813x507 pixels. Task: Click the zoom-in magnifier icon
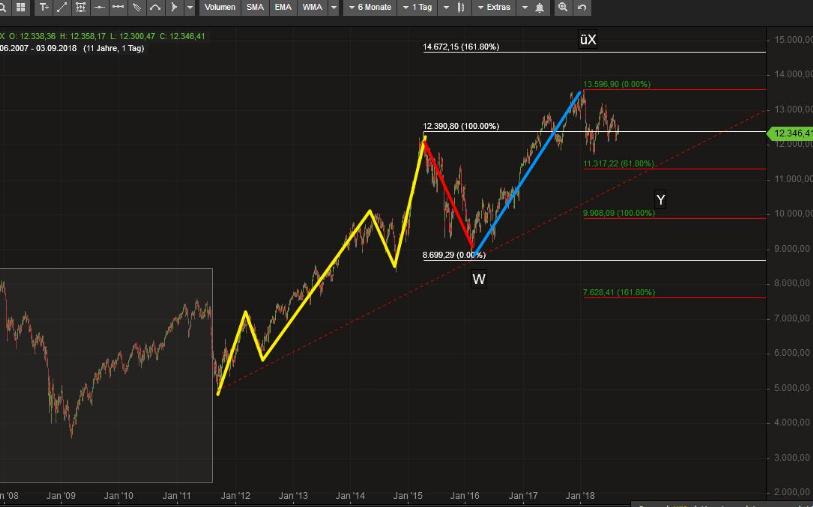[x=563, y=7]
